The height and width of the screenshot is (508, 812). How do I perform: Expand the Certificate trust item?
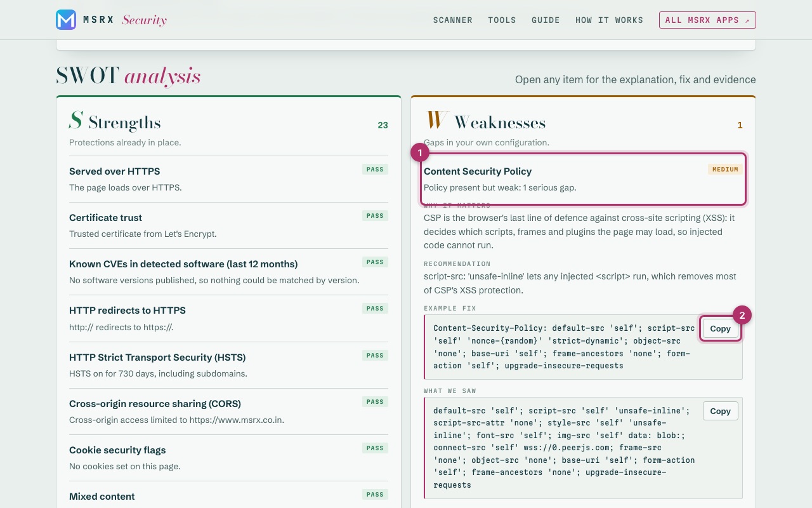point(228,225)
